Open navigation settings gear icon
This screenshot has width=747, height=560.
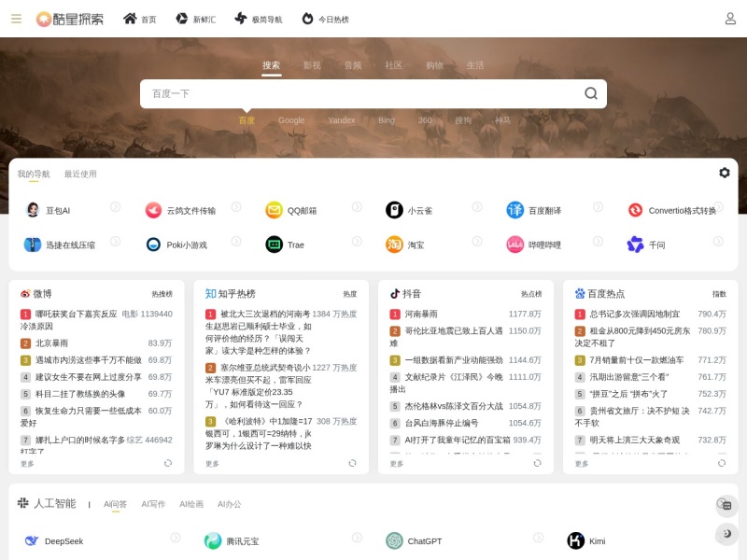(725, 173)
